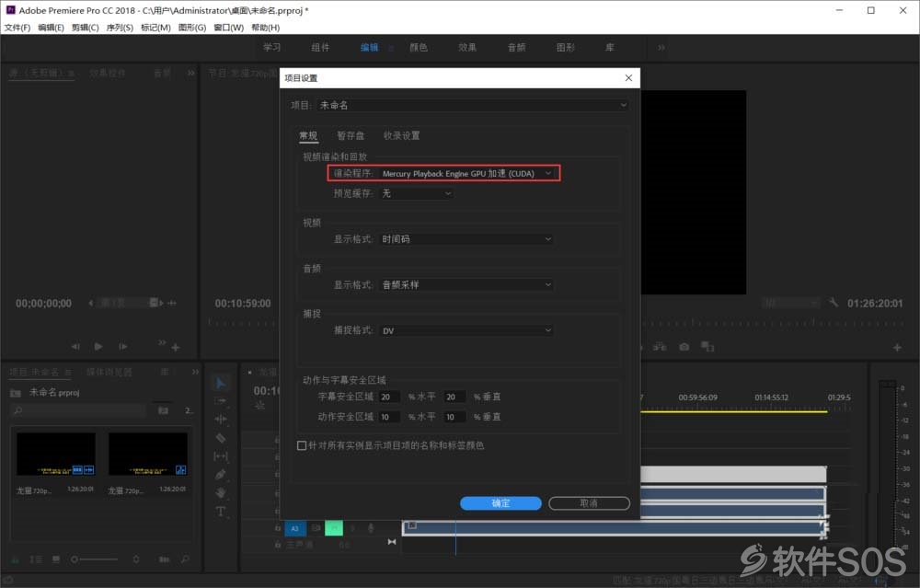Click the title safe horizontal percent field
The height and width of the screenshot is (588, 920).
[389, 397]
